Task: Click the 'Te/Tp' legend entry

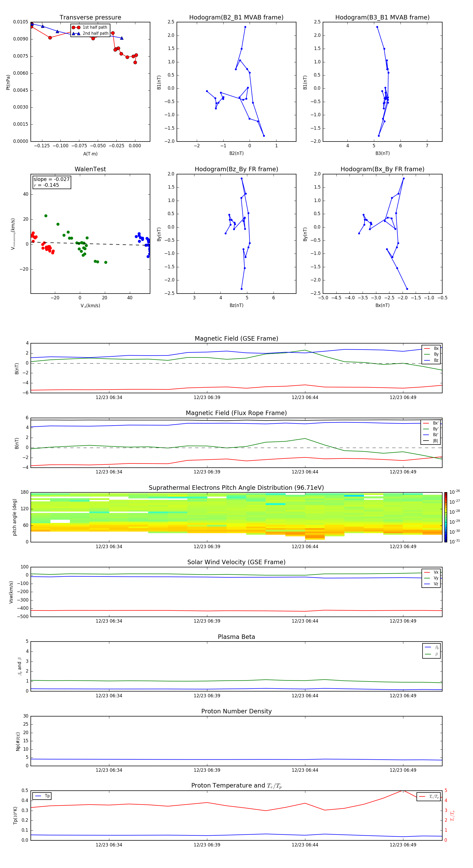Action: click(429, 796)
